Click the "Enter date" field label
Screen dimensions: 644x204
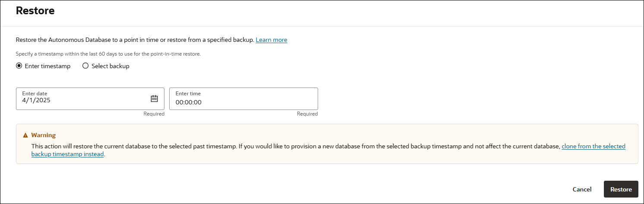point(35,93)
